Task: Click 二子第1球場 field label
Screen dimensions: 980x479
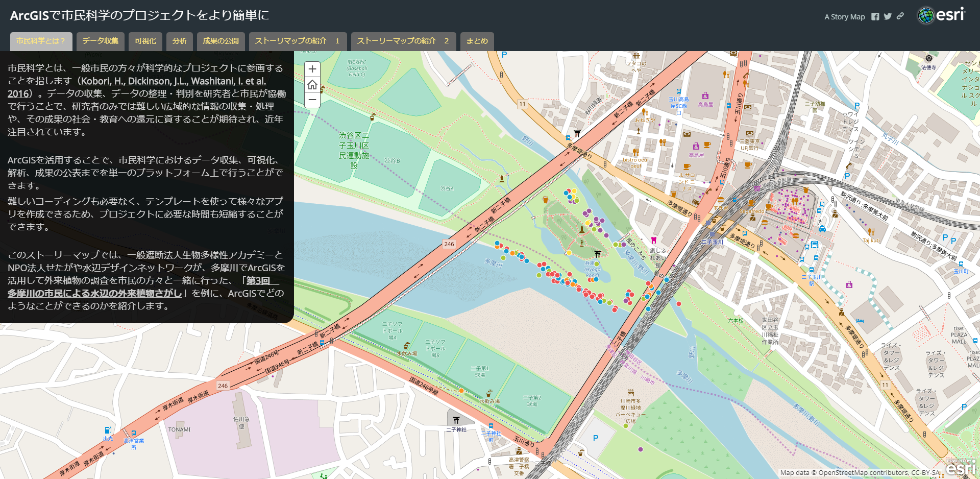Action: pyautogui.click(x=480, y=371)
